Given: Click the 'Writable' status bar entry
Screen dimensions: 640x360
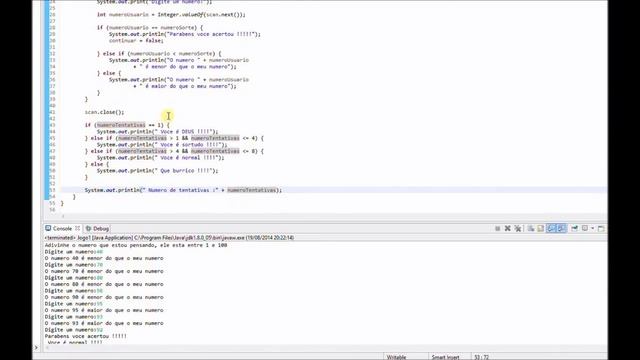Looking at the screenshot, I should tap(396, 357).
